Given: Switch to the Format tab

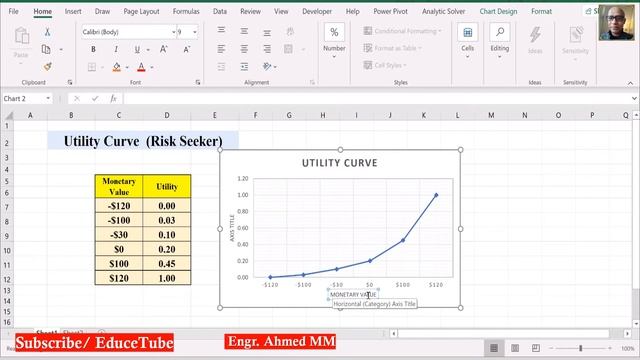Looking at the screenshot, I should tap(541, 11).
